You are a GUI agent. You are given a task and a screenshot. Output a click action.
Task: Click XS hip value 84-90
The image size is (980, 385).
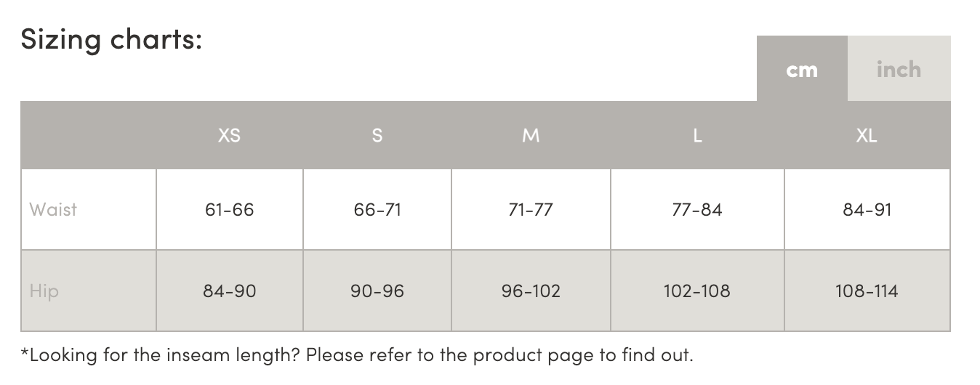pyautogui.click(x=229, y=291)
